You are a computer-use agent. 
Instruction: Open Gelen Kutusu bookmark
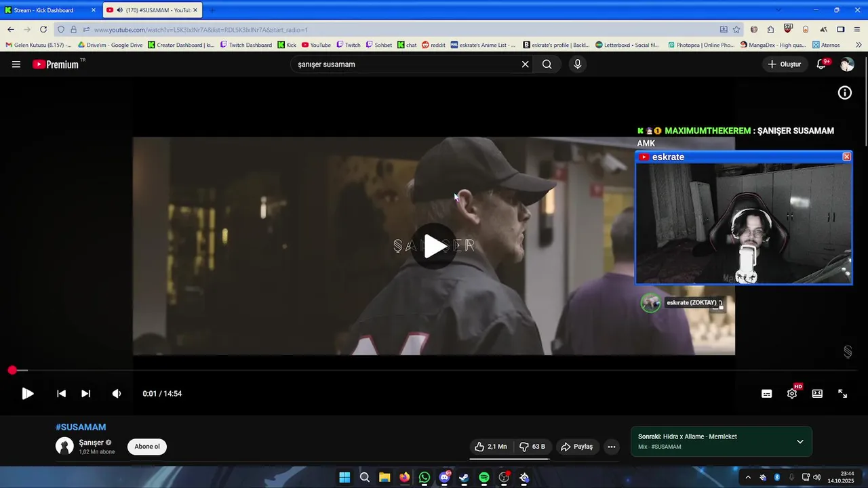(38, 45)
